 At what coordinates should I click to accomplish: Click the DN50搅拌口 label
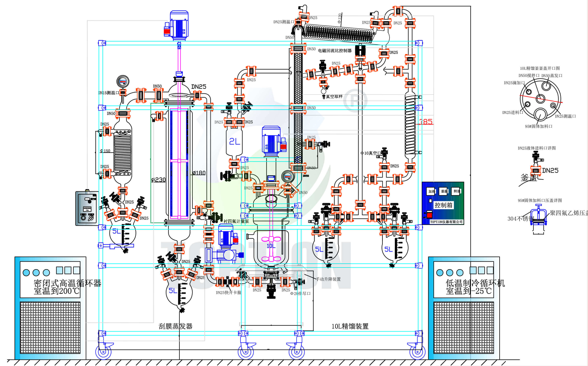[529, 75]
